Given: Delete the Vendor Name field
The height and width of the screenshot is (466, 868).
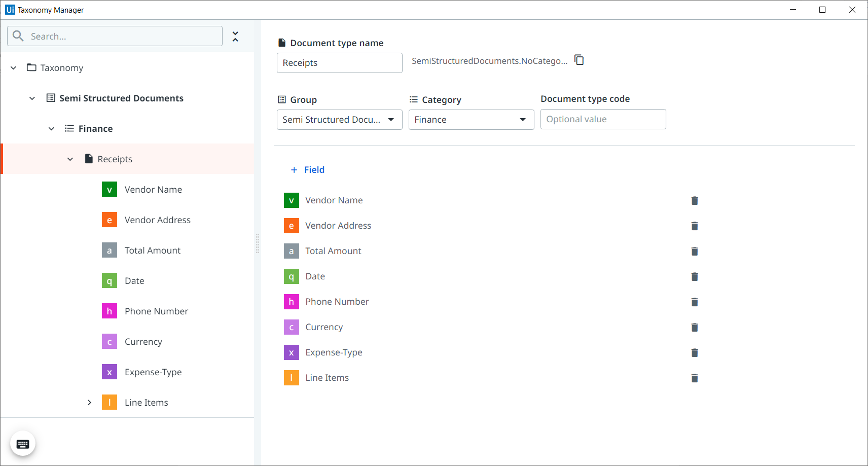Looking at the screenshot, I should coord(695,201).
